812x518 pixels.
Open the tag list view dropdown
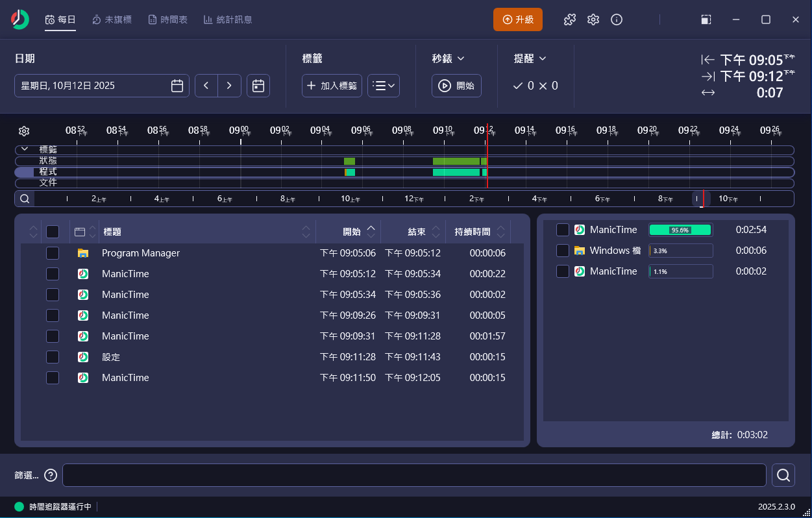(384, 86)
